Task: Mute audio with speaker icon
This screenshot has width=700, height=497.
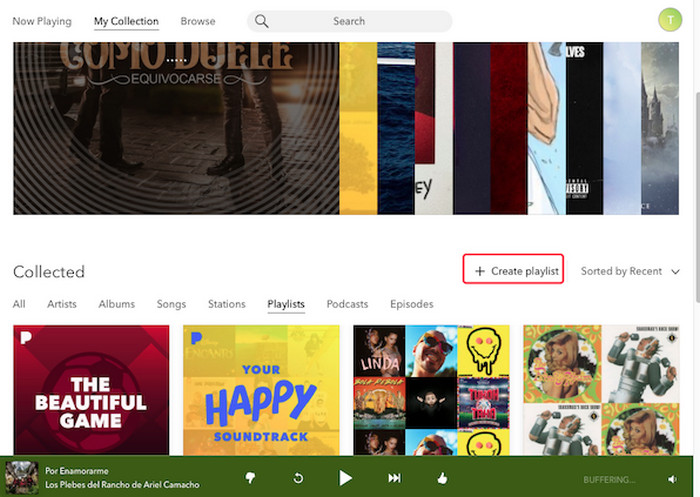Action: [672, 479]
